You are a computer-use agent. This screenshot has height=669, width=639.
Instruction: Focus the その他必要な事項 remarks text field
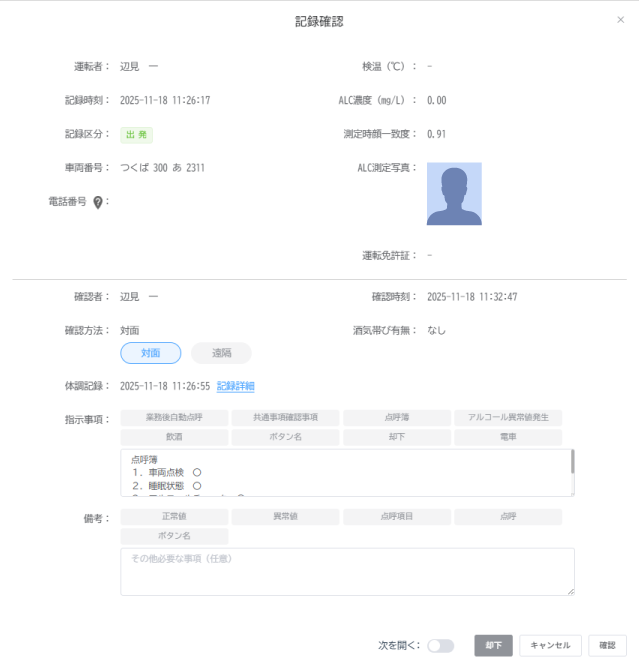tap(347, 571)
